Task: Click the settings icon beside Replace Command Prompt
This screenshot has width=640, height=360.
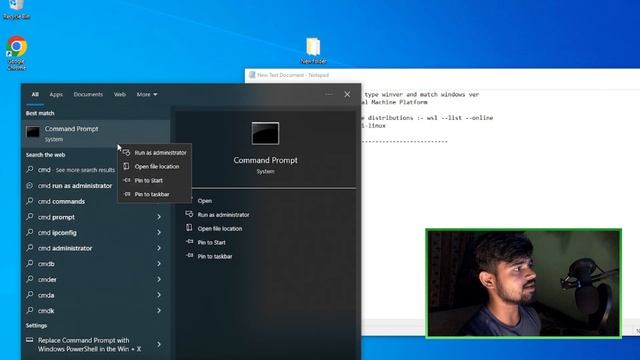Action: pos(30,340)
